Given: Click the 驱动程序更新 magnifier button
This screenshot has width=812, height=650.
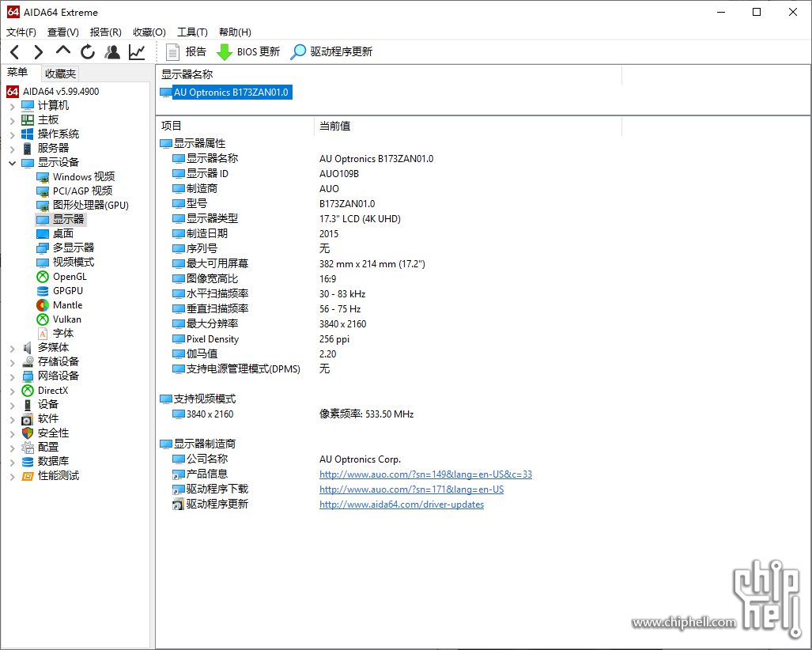Looking at the screenshot, I should click(331, 51).
